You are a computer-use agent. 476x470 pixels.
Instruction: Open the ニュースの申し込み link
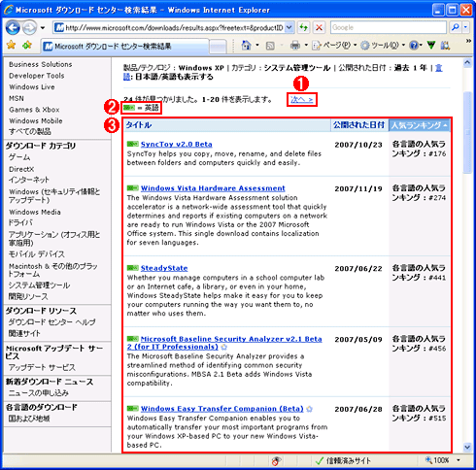coord(39,393)
